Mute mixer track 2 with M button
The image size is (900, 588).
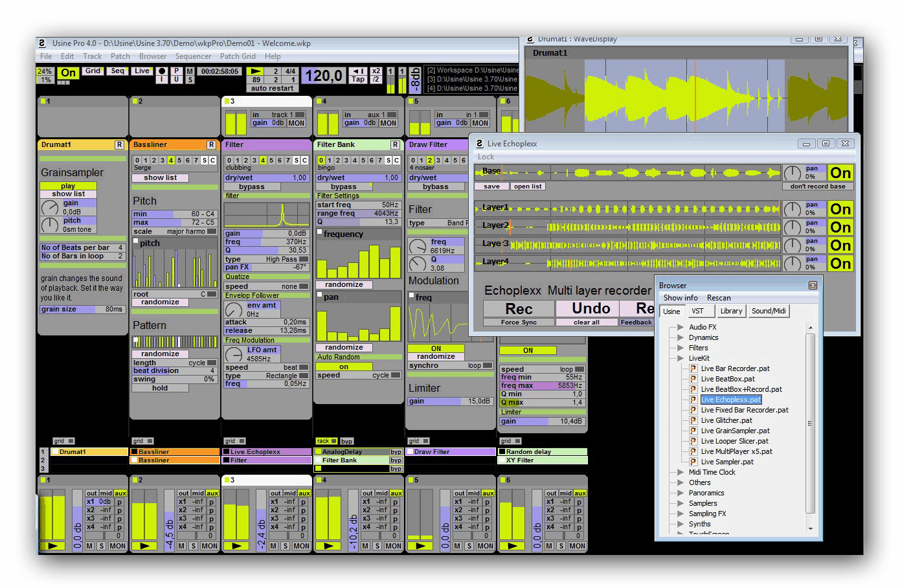(x=182, y=546)
